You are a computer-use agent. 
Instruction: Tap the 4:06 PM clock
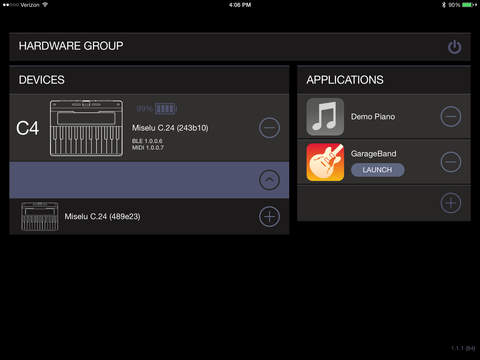pos(240,5)
